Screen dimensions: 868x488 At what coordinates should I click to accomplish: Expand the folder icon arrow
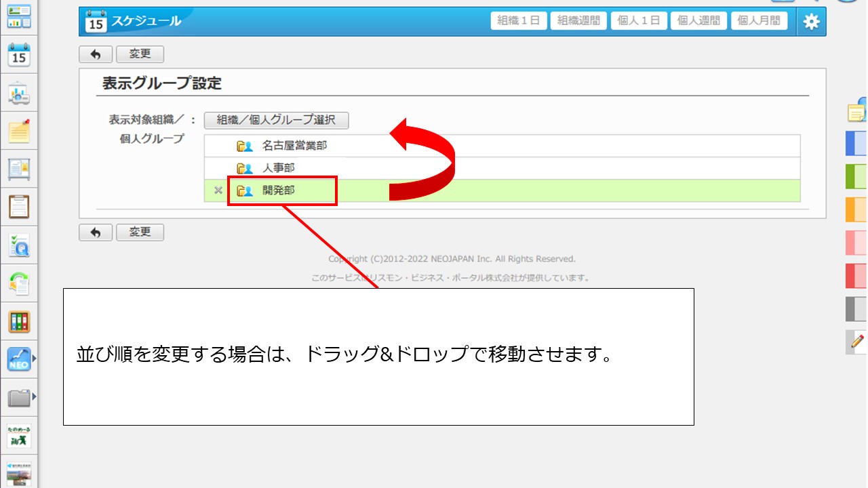[34, 397]
